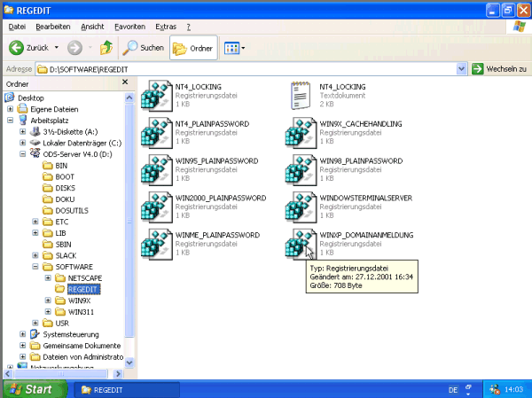Close the Ordner folder pane
The image size is (532, 398).
(125, 82)
